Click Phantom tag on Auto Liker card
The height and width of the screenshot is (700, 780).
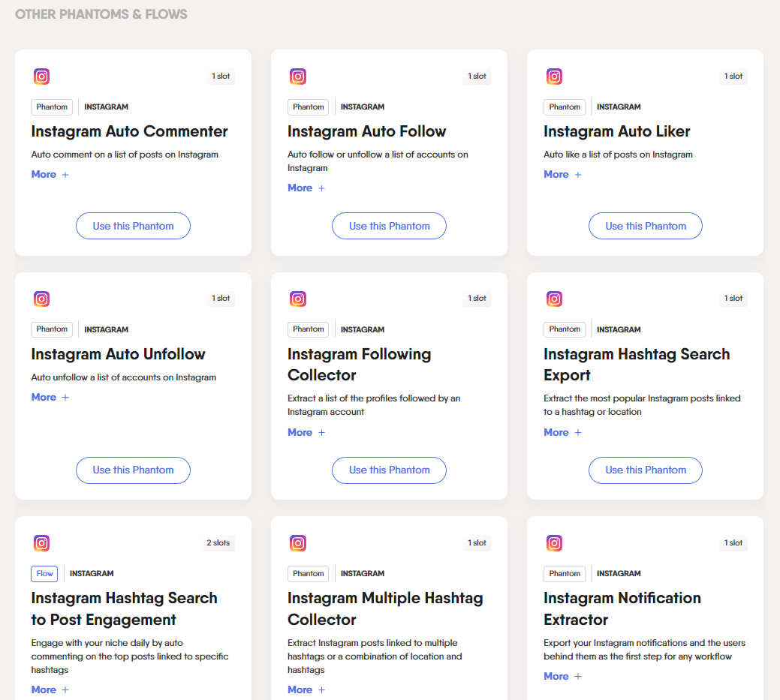coord(565,107)
